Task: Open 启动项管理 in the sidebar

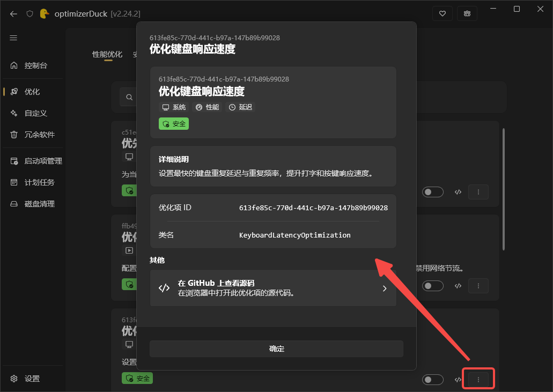Action: (33, 161)
